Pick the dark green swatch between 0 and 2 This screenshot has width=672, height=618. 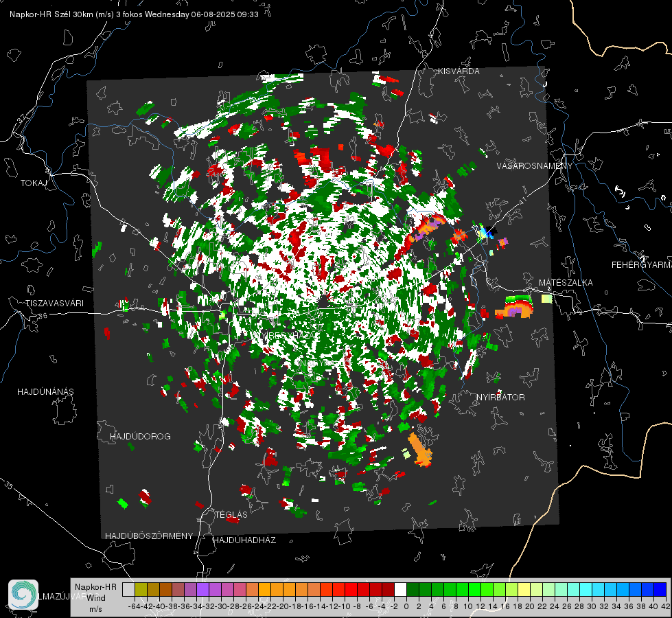tap(413, 589)
